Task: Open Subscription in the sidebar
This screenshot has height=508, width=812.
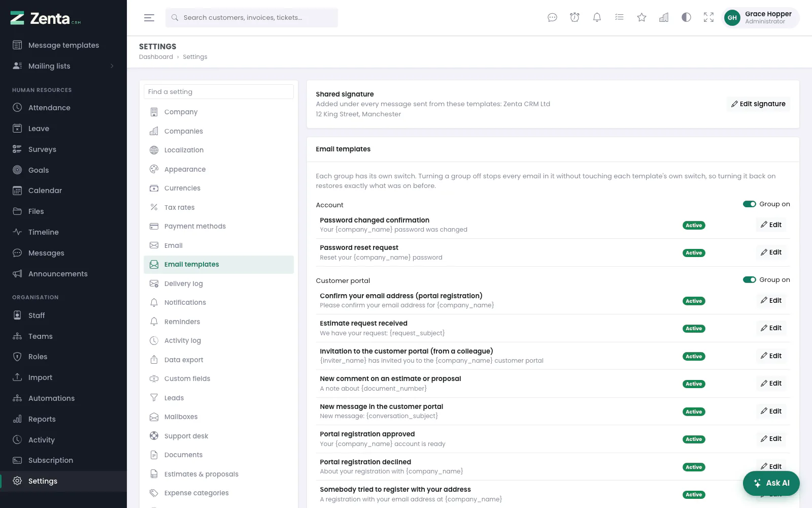Action: pyautogui.click(x=63, y=460)
